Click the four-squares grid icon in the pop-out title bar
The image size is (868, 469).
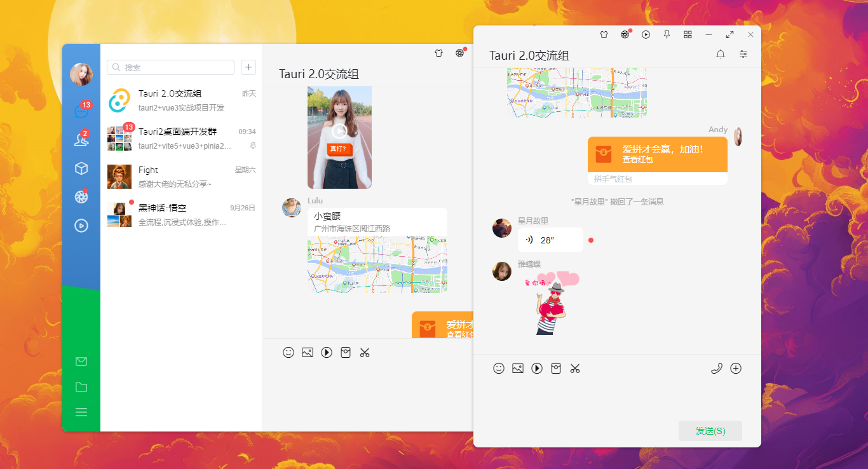click(688, 35)
